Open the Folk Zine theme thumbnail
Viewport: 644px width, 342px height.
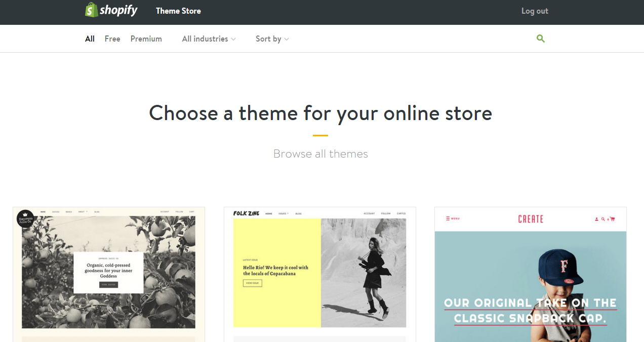pyautogui.click(x=320, y=274)
